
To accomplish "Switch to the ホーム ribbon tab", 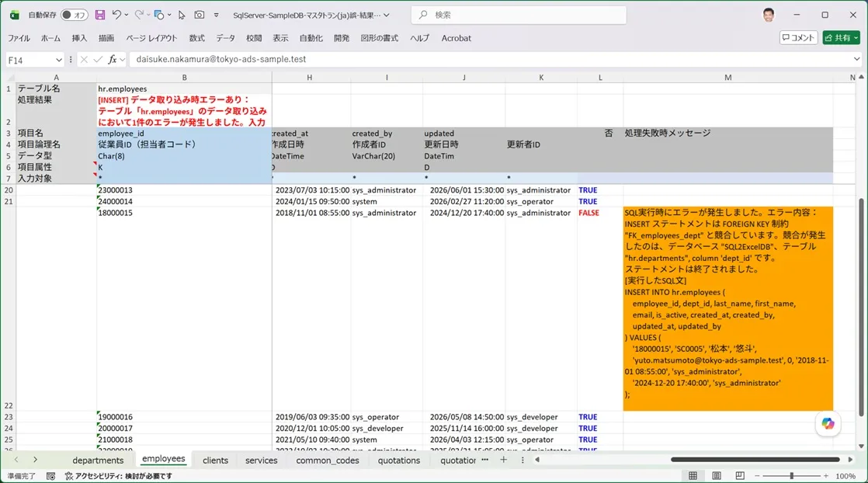I will tap(50, 38).
